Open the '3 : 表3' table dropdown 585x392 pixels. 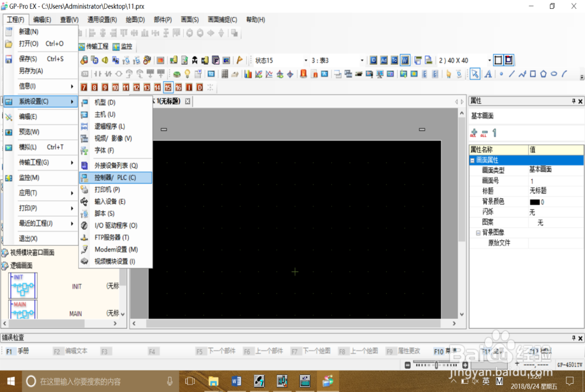click(x=362, y=60)
